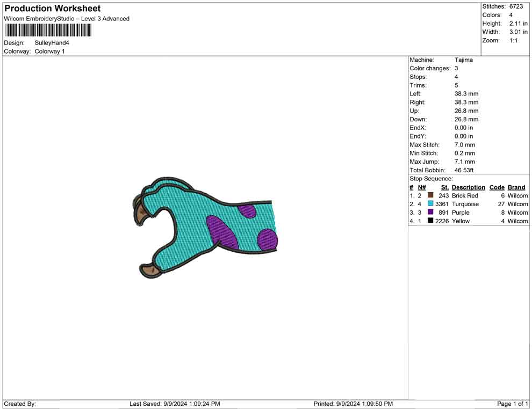Click the 'EndY:' label
This screenshot has width=532, height=409.
point(418,136)
